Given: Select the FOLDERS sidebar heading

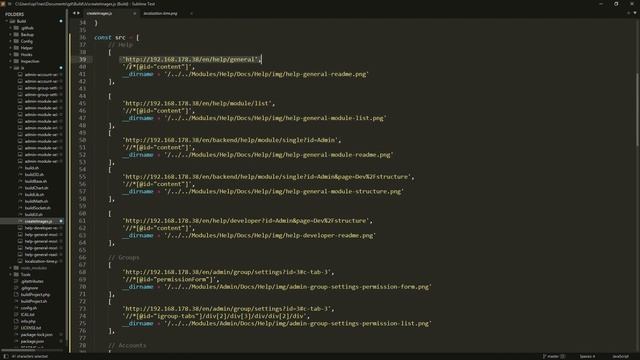Looking at the screenshot, I should tap(14, 14).
